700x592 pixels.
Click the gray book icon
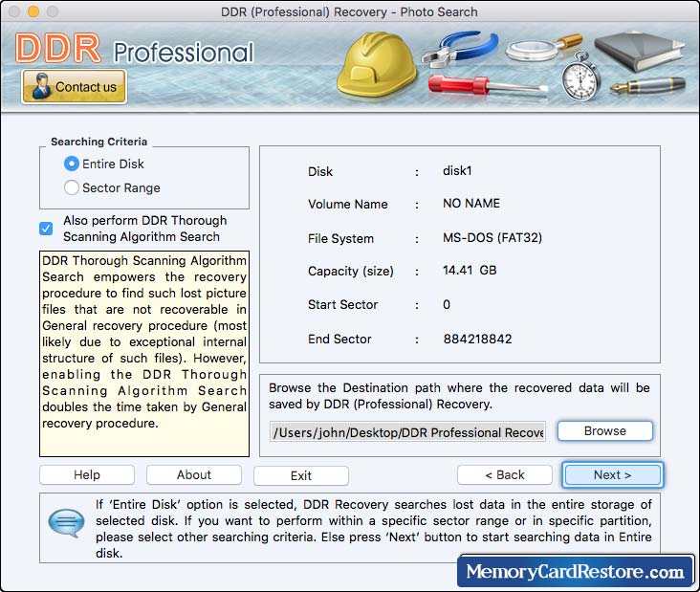point(640,50)
